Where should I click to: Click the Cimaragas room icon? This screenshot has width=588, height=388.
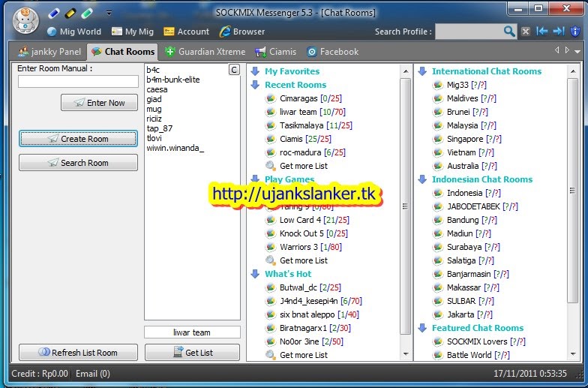click(270, 98)
